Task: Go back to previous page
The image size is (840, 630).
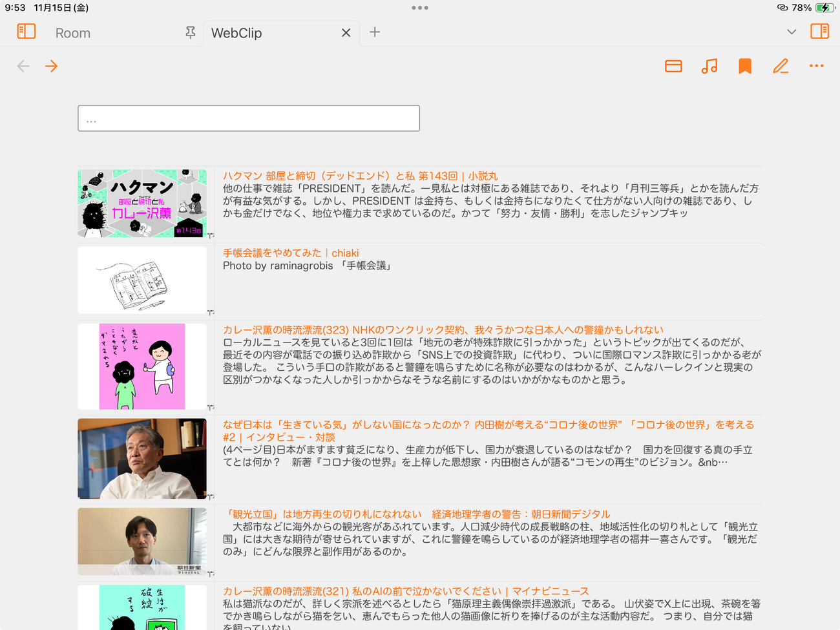Action: pyautogui.click(x=23, y=66)
